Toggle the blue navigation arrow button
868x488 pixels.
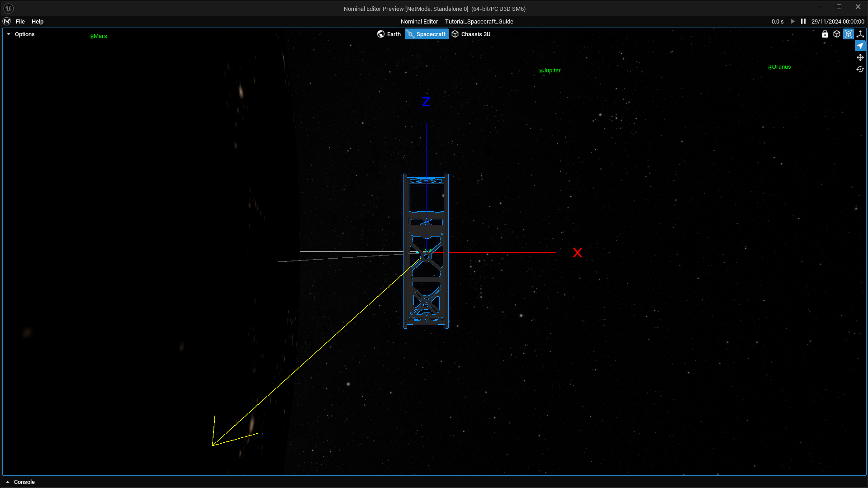[860, 46]
